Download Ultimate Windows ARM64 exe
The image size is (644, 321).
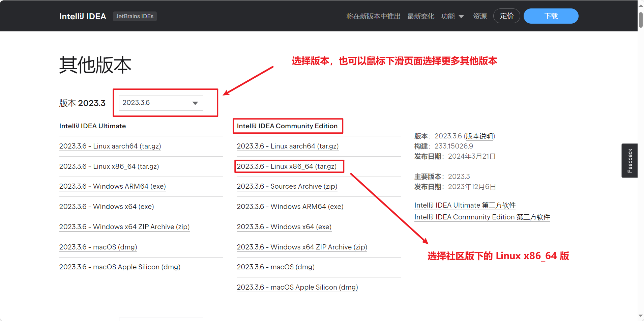pos(113,186)
